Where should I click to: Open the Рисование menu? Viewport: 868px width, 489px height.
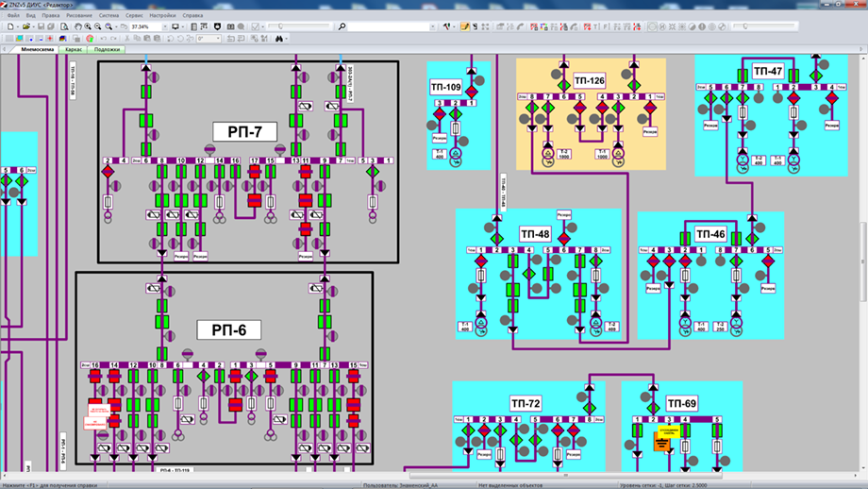(x=79, y=16)
